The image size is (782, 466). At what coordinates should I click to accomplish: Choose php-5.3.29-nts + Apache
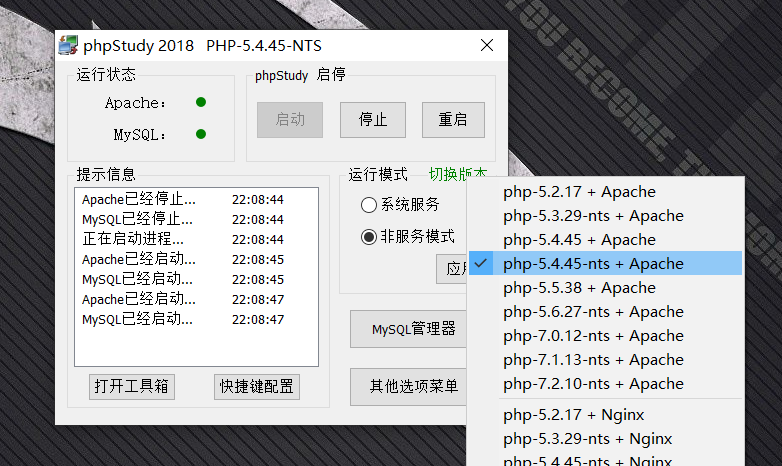(x=605, y=216)
